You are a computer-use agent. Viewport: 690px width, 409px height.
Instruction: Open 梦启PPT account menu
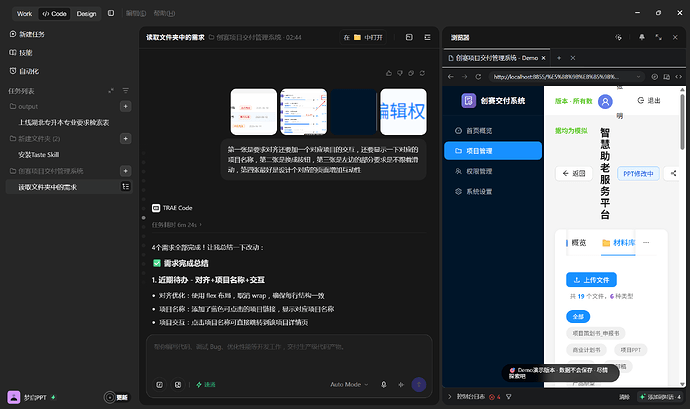(31, 397)
